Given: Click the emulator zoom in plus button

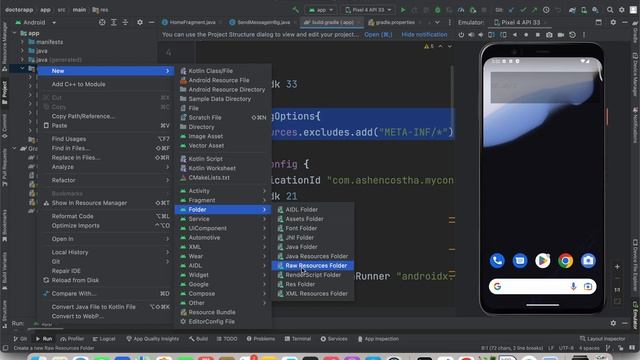Looking at the screenshot, I should click(x=617, y=267).
